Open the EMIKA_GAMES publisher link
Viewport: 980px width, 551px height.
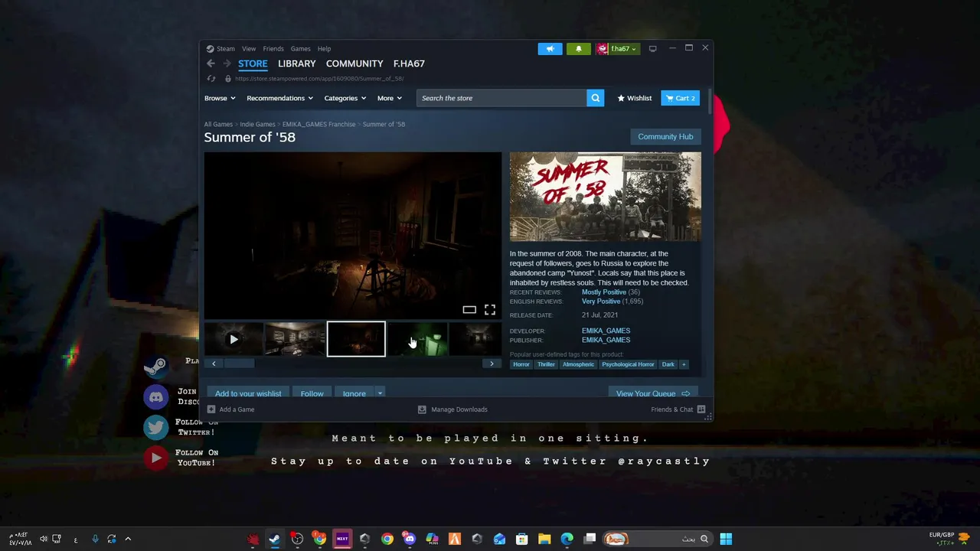(606, 340)
